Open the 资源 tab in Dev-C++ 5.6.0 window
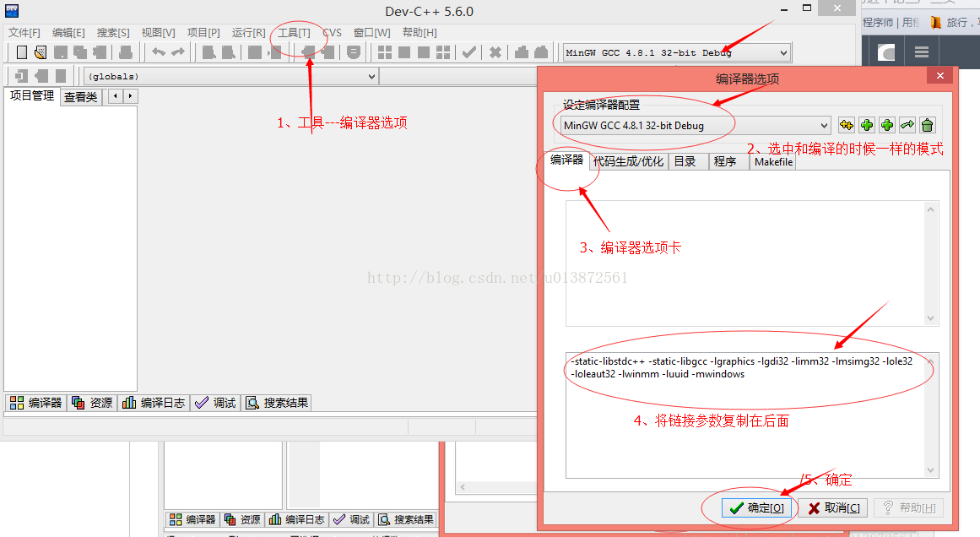The height and width of the screenshot is (537, 980). [93, 403]
